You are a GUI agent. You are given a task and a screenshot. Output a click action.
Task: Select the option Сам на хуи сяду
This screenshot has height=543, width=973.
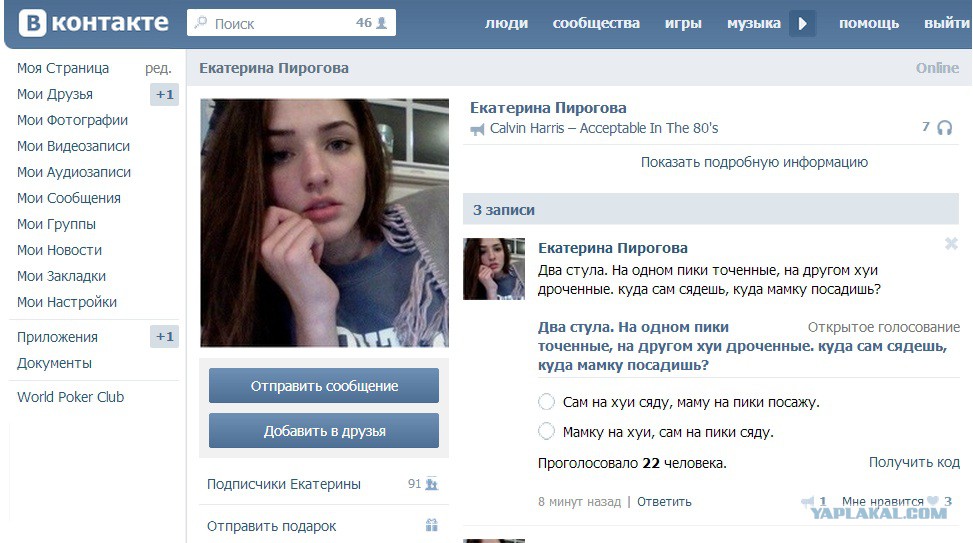click(546, 402)
